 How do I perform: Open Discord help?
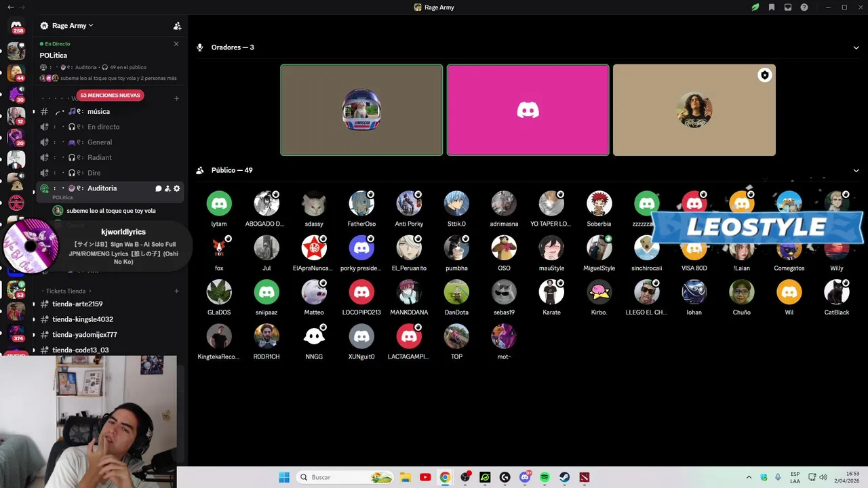pyautogui.click(x=804, y=7)
